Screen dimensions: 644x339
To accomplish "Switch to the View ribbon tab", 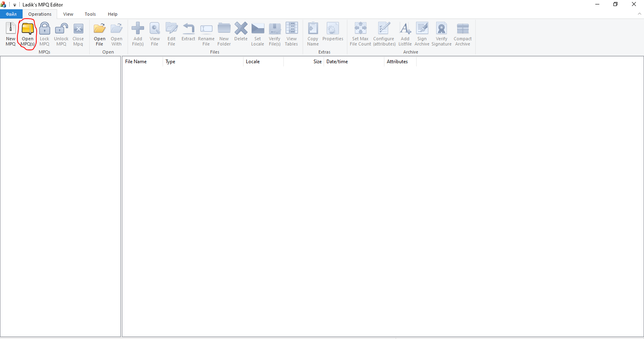I will [68, 14].
